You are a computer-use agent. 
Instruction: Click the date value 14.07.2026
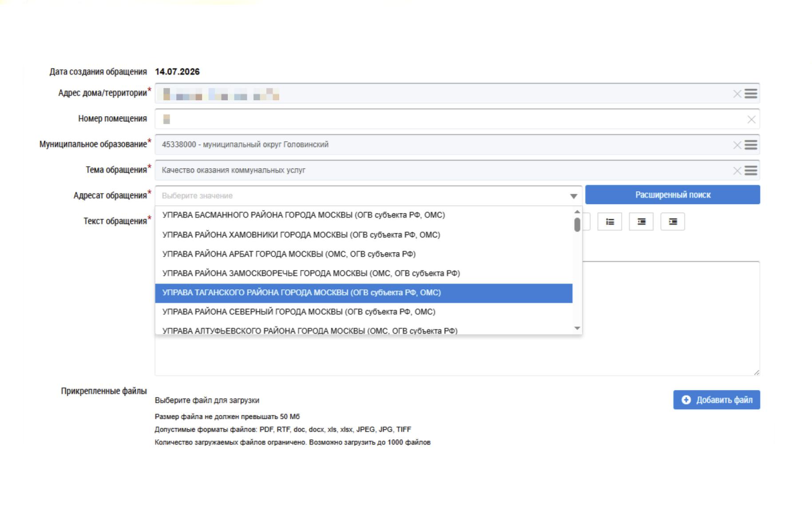(x=177, y=72)
